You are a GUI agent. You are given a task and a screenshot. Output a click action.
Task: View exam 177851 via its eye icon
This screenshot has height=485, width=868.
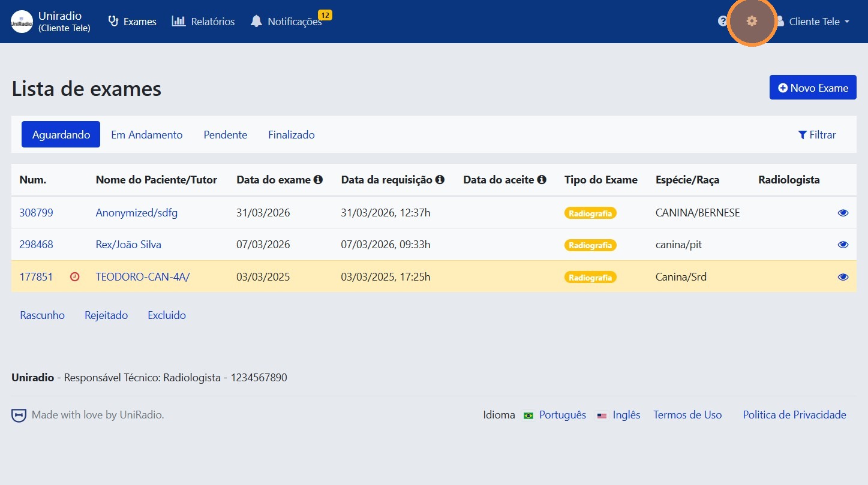click(843, 276)
